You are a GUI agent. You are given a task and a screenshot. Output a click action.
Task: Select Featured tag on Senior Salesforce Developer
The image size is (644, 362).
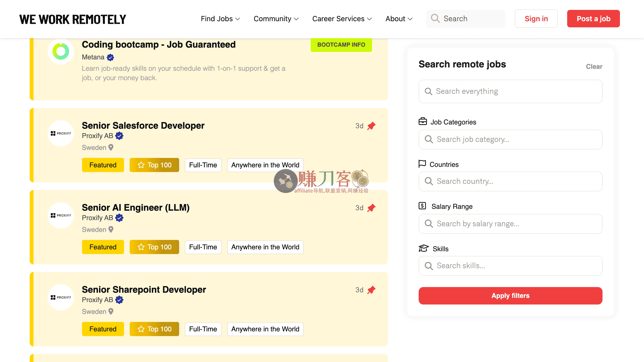103,165
